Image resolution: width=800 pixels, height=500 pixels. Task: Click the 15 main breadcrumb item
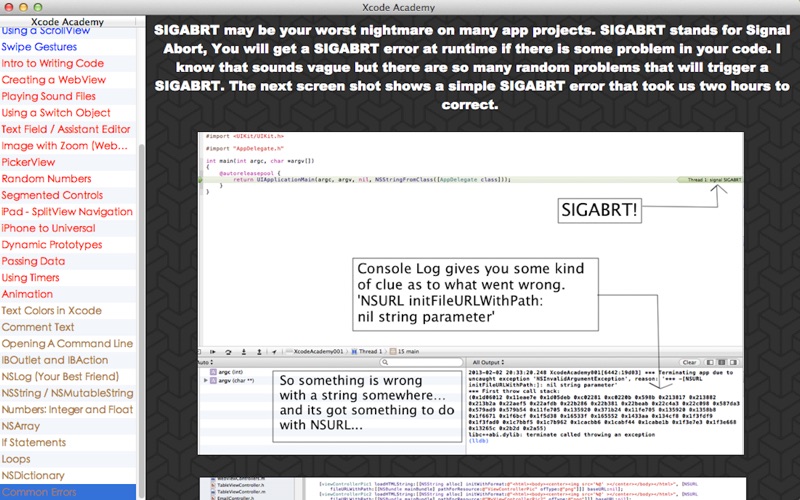[x=405, y=352]
